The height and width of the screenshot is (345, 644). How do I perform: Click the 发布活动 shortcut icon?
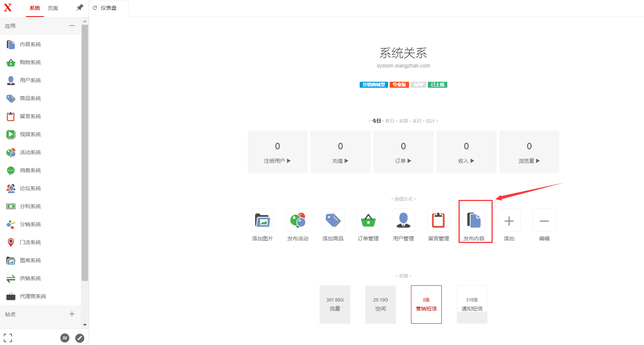[297, 220]
